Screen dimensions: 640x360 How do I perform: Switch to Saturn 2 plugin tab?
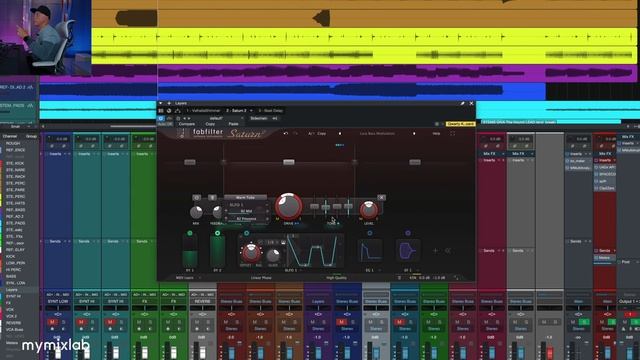point(237,111)
